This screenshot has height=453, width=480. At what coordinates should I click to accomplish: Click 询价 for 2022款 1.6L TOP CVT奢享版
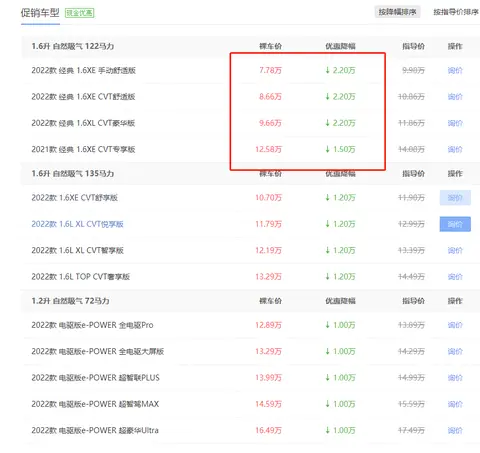pyautogui.click(x=455, y=277)
